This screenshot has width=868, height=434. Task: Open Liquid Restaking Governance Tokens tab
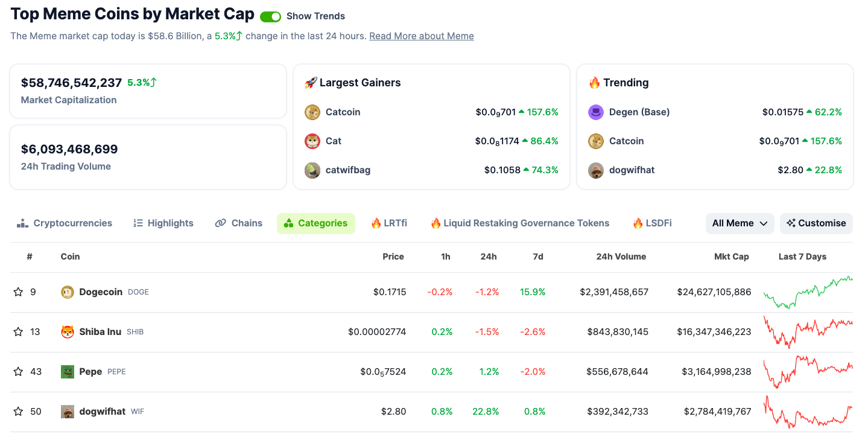(520, 223)
